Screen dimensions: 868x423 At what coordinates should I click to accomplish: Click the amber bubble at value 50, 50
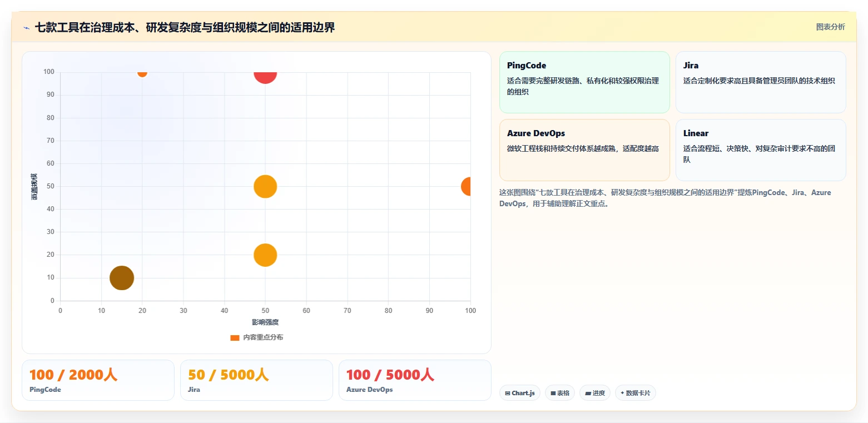click(265, 186)
